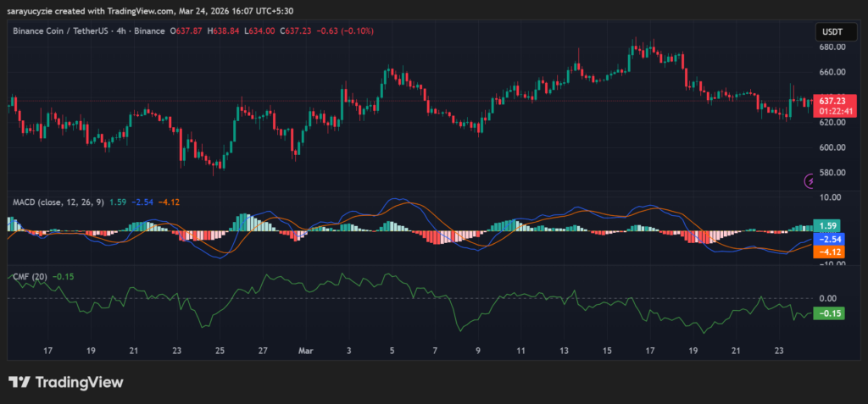Screen dimensions: 868x404
Task: Click the TradingView logo icon
Action: [x=19, y=383]
